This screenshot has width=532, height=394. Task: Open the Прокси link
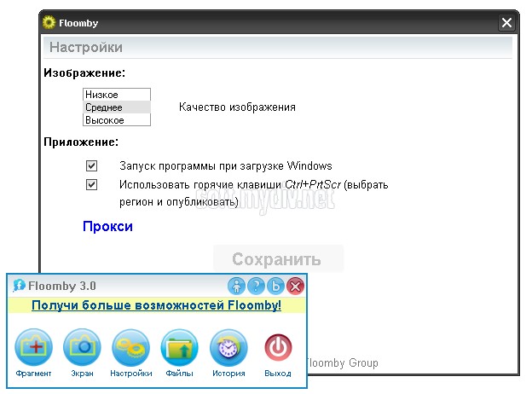coord(107,226)
